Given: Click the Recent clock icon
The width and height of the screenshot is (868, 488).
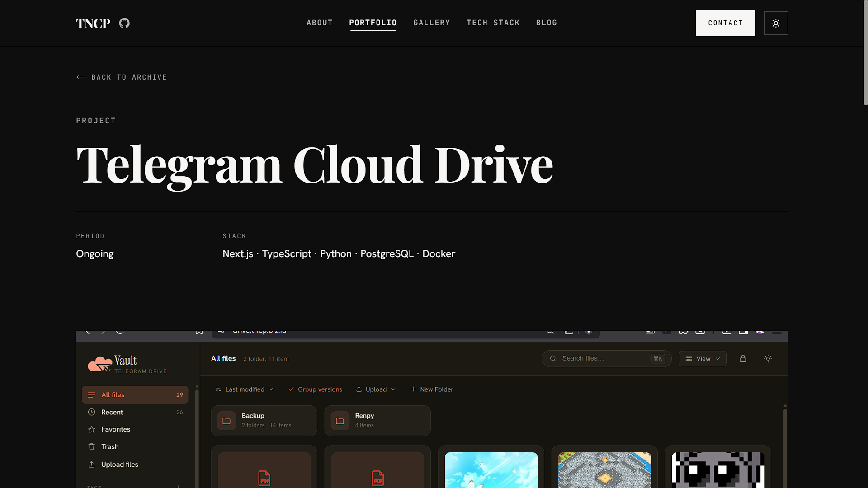Looking at the screenshot, I should click(x=92, y=412).
